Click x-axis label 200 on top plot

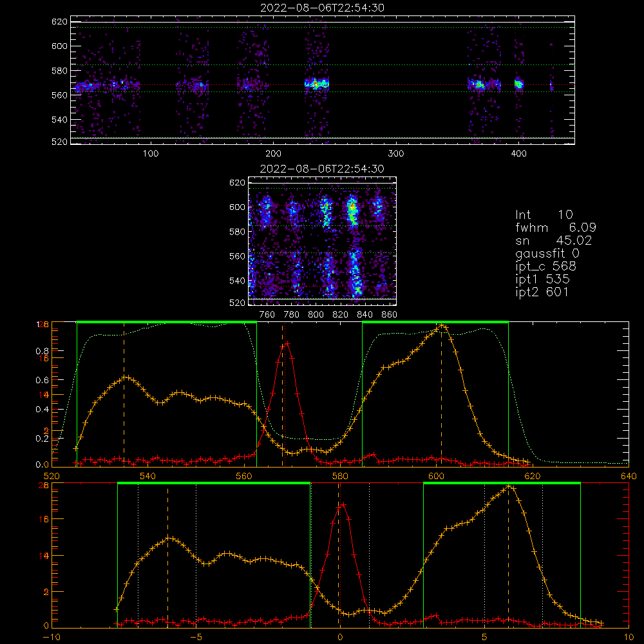[273, 153]
